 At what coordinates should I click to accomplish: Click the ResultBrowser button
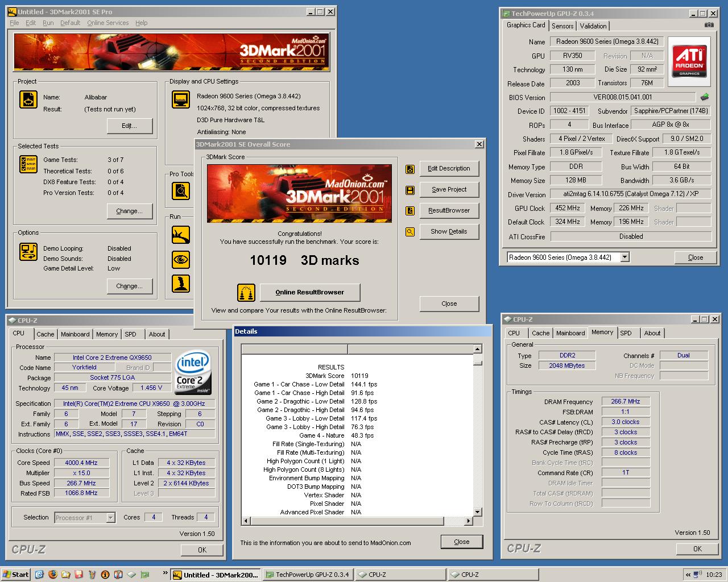449,210
